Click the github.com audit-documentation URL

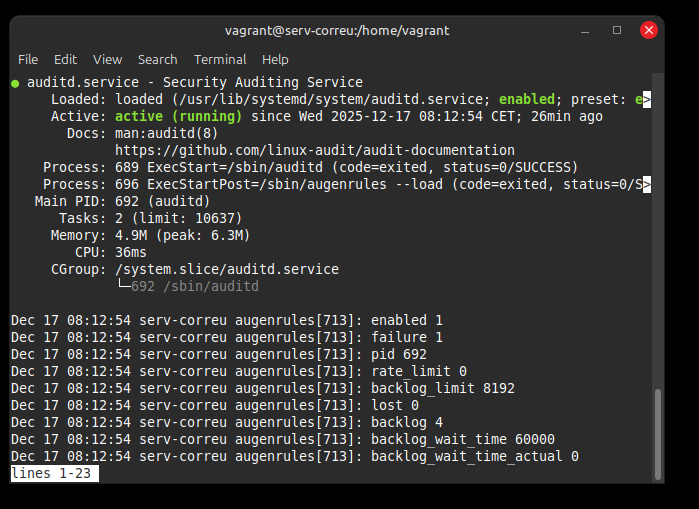coord(315,150)
